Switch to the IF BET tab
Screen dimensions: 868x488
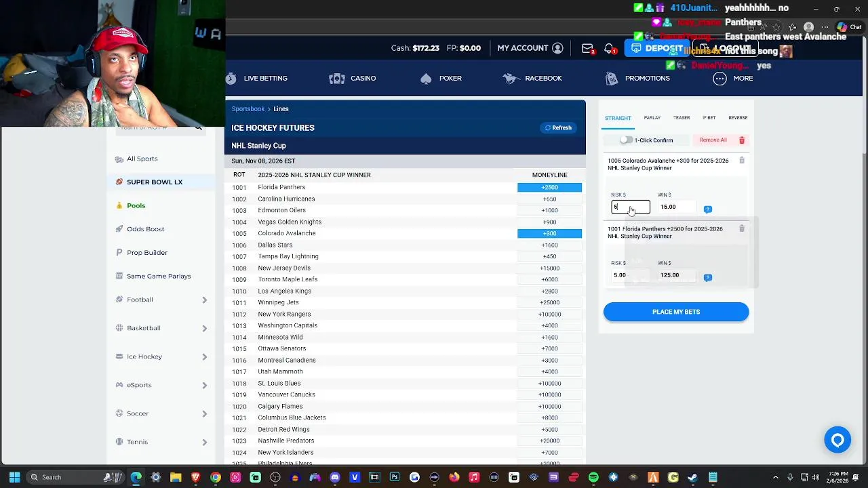709,118
